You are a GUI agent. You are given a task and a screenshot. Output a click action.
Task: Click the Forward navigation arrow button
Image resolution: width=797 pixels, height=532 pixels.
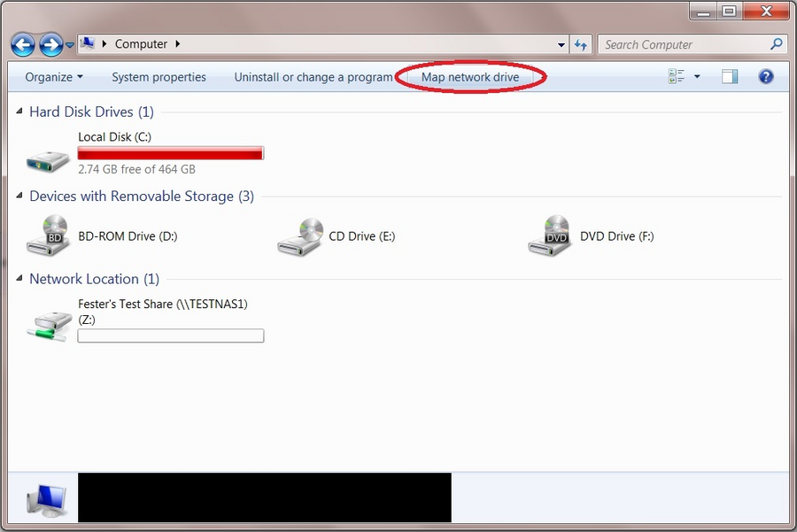click(x=51, y=44)
